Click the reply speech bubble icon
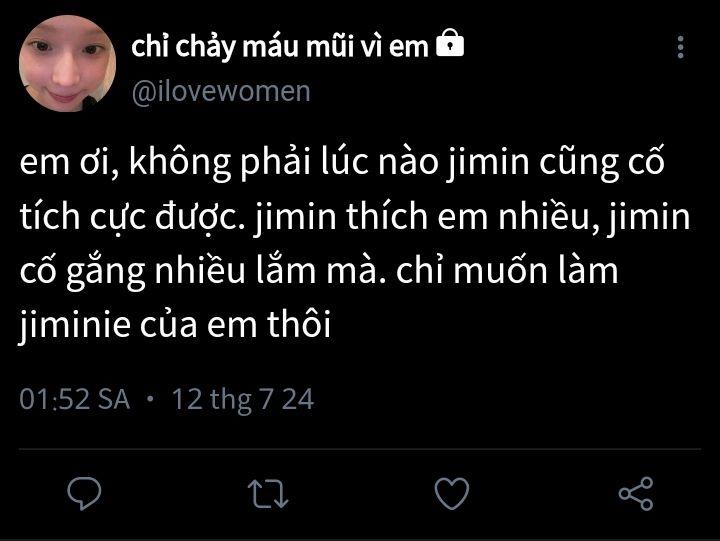The image size is (720, 541). tap(86, 493)
